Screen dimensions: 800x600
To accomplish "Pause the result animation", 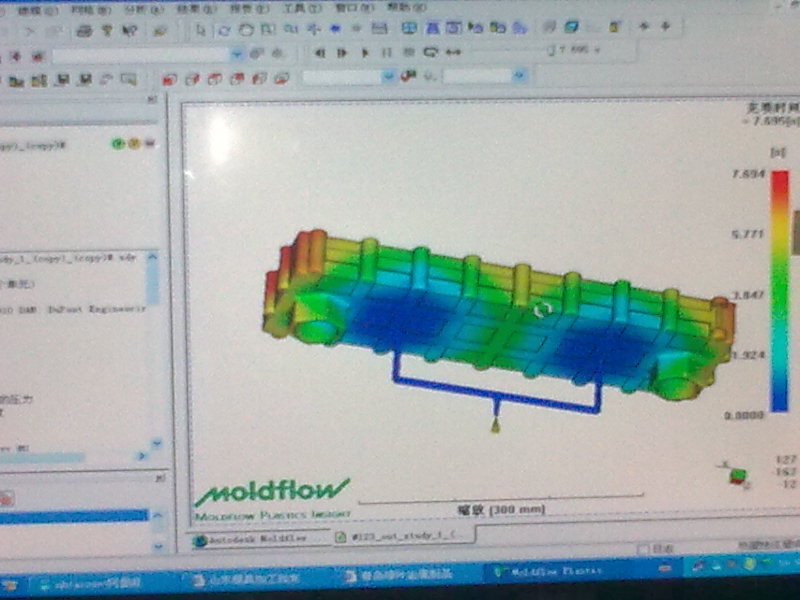I will [387, 51].
